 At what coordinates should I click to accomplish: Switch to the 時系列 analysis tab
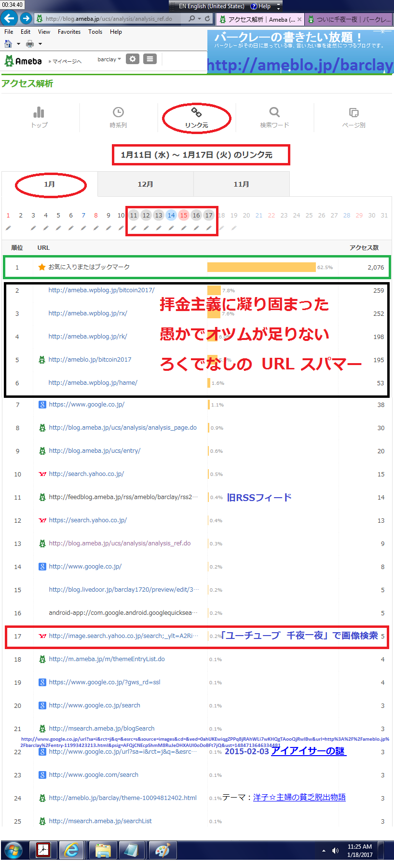(x=118, y=118)
